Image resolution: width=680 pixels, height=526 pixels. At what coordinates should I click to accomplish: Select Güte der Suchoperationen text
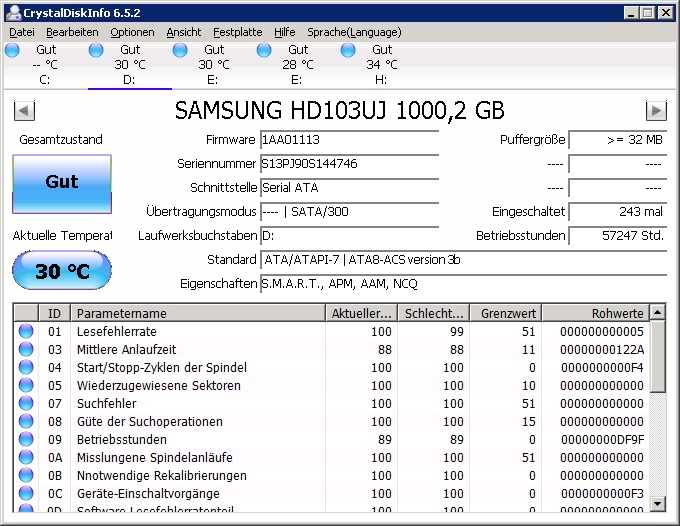150,421
